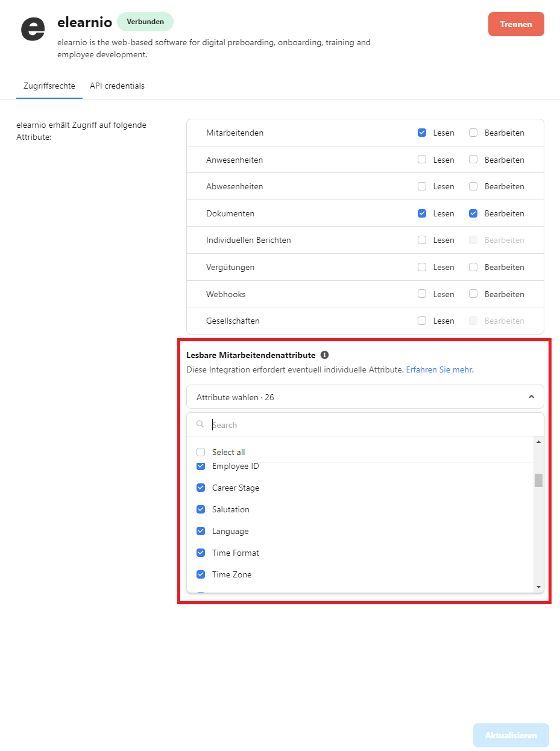560x751 pixels.
Task: Enable Bearbeiten for Webhooks
Action: click(473, 294)
